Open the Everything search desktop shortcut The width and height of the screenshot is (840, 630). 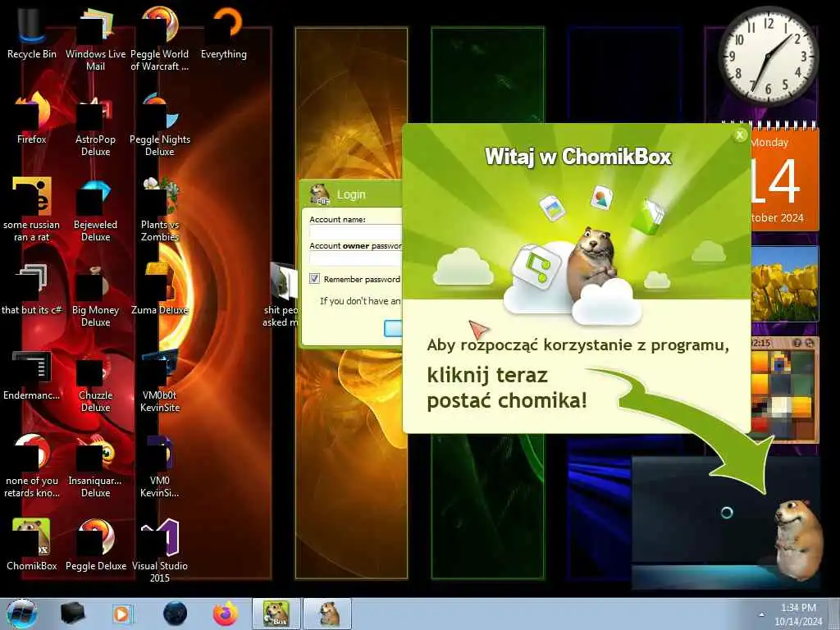(x=224, y=32)
